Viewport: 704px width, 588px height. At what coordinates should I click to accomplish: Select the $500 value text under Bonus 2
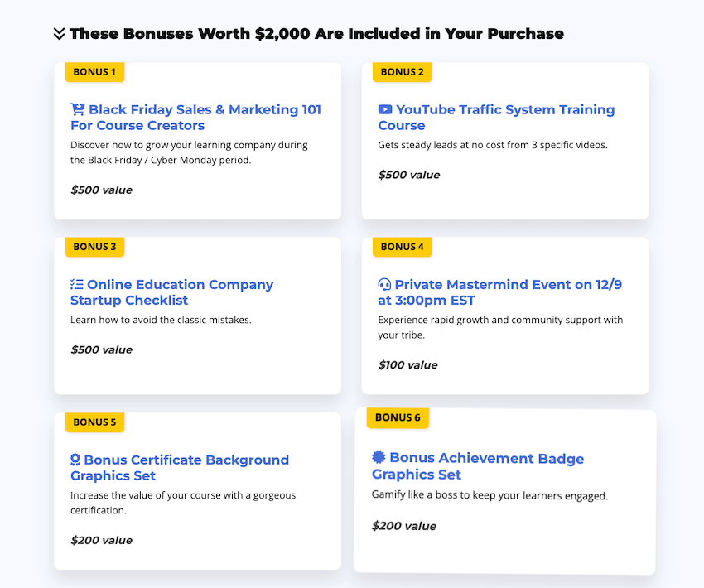pyautogui.click(x=403, y=174)
